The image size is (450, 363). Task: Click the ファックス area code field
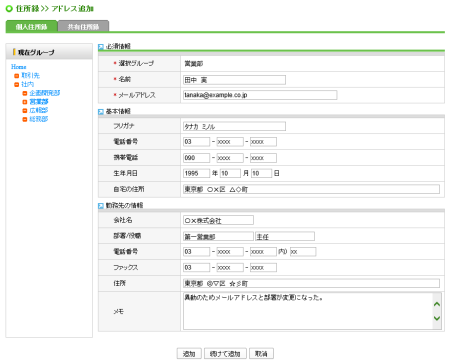(x=196, y=268)
